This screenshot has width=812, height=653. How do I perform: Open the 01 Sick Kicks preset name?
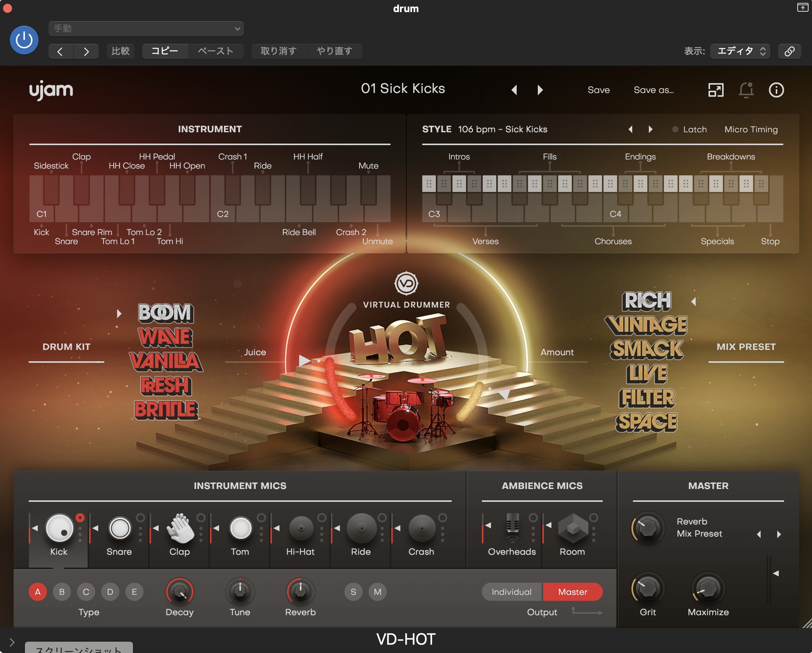(x=403, y=89)
